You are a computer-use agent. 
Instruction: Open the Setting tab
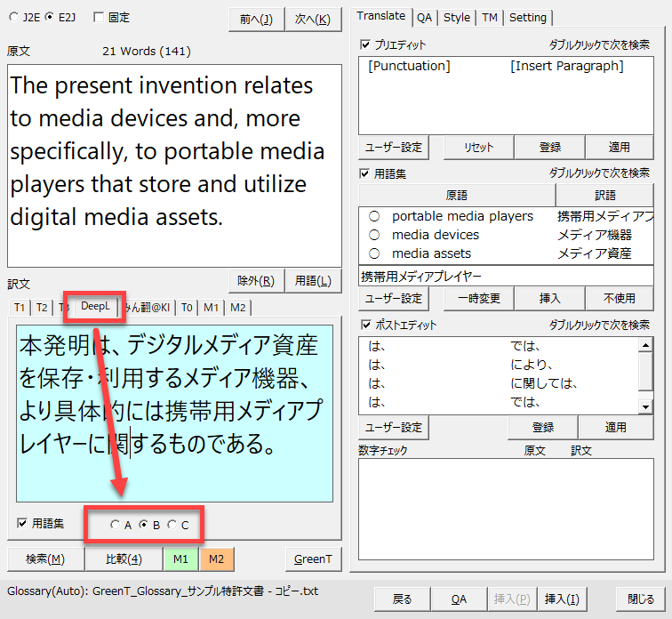click(528, 17)
